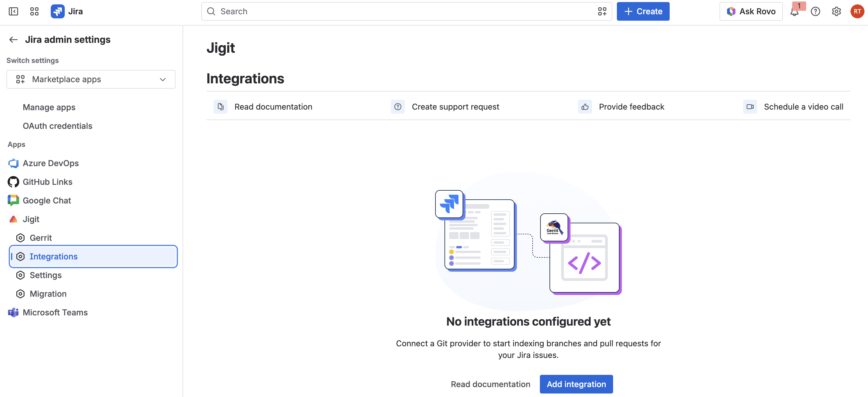Viewport: 868px width, 397px height.
Task: Click the back arrow beside Jira admin settings
Action: [x=13, y=40]
